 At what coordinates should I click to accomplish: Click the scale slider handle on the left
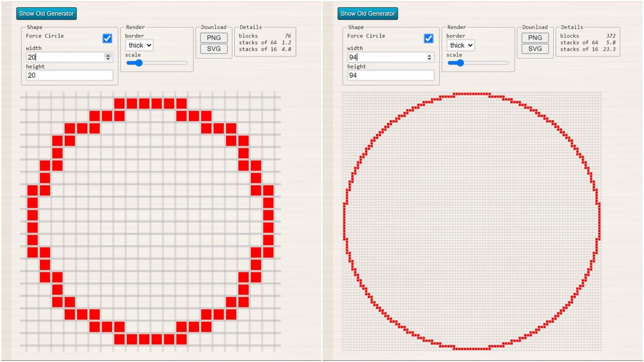click(139, 63)
